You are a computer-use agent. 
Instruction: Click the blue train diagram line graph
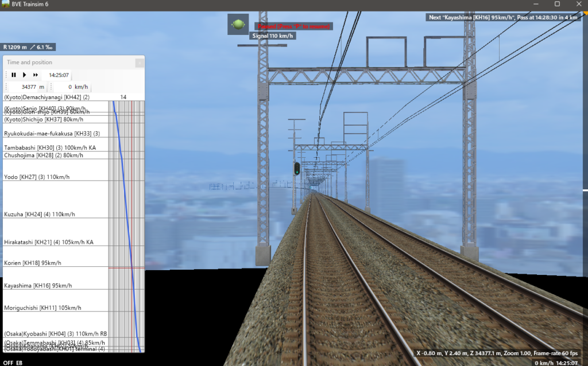pos(126,229)
